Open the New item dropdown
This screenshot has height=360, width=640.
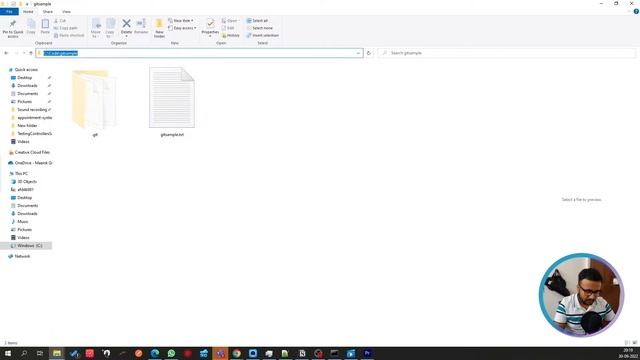[x=181, y=21]
